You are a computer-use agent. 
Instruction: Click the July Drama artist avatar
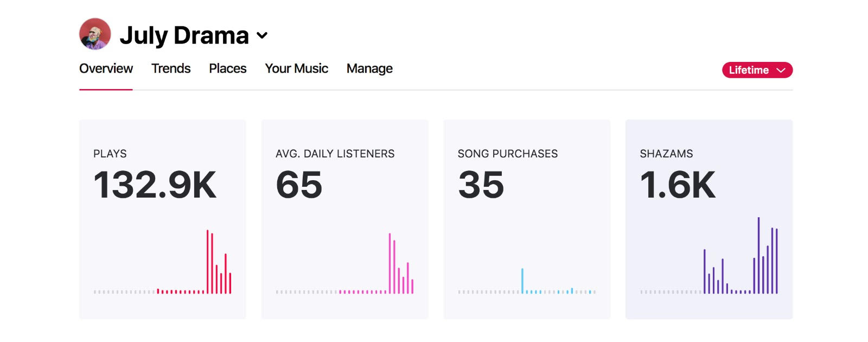(x=95, y=34)
